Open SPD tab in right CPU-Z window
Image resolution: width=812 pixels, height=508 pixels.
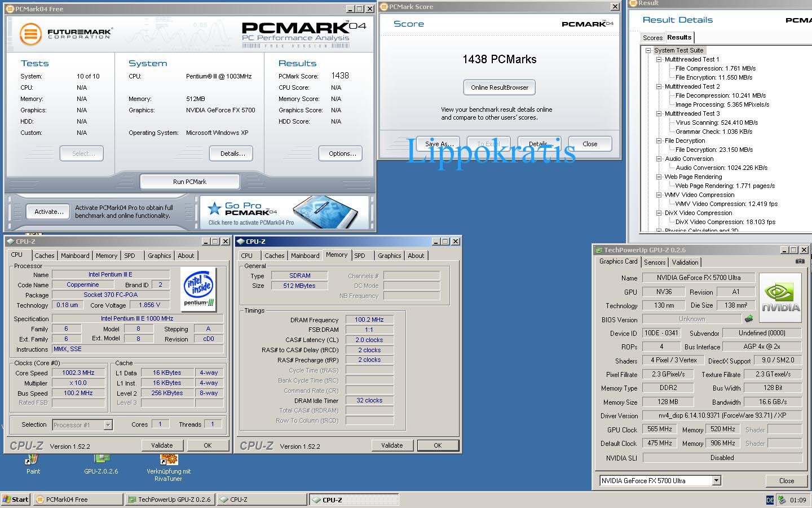tap(360, 256)
